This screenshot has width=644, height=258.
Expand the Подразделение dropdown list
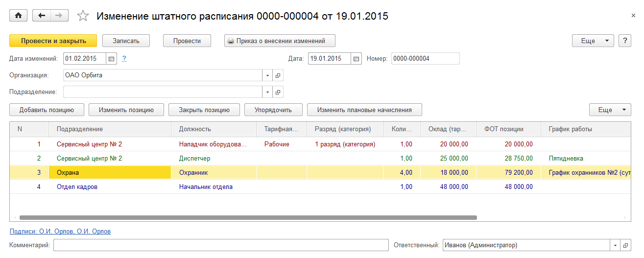pos(267,92)
